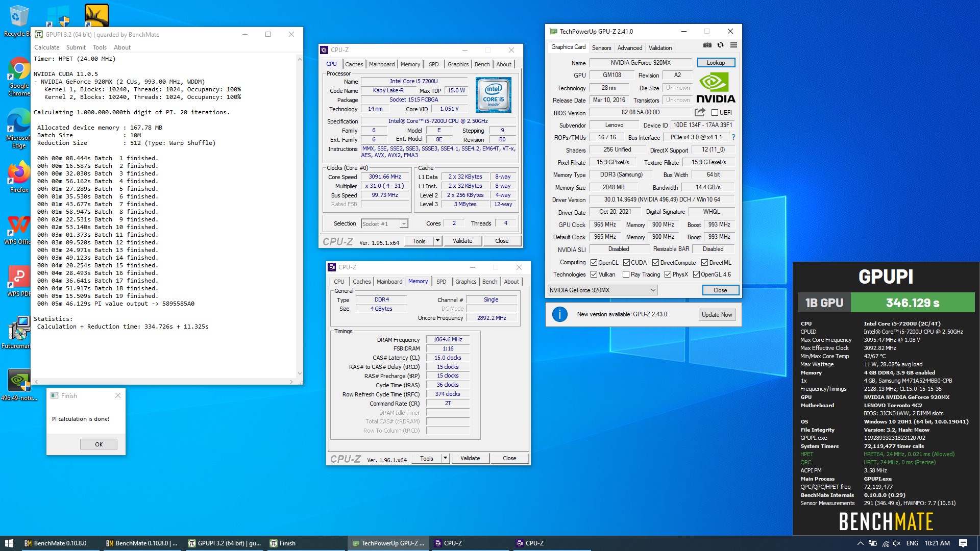980x551 pixels.
Task: Click GPUPI horizontal scrollbar
Action: point(163,382)
